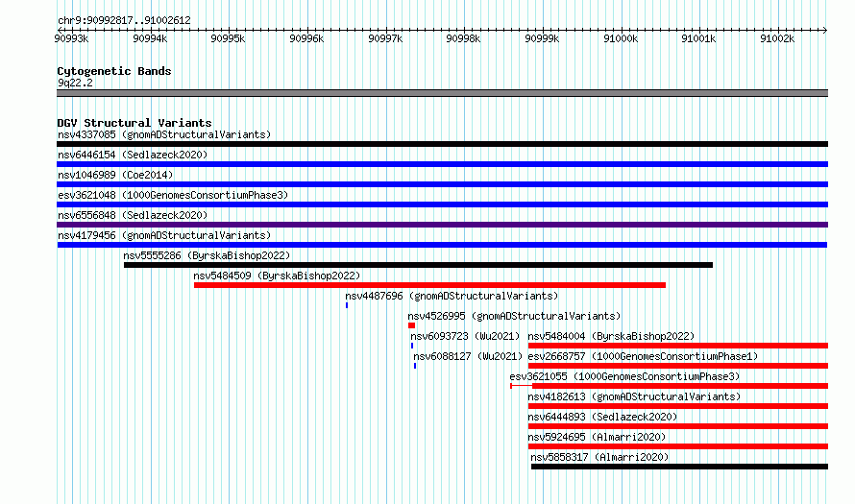
Task: Click the black nsv5555286 variant bar
Action: click(x=418, y=265)
